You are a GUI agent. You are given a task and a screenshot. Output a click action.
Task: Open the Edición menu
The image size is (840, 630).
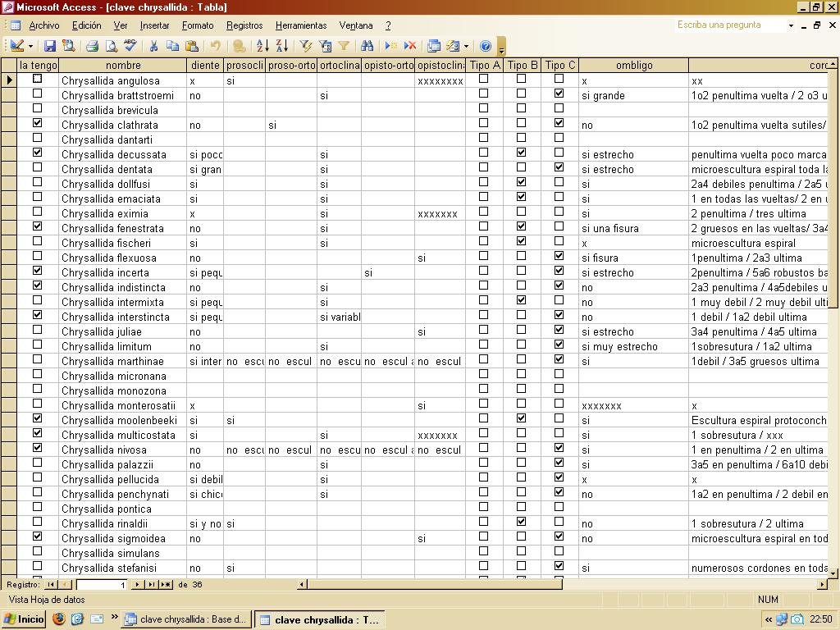86,25
